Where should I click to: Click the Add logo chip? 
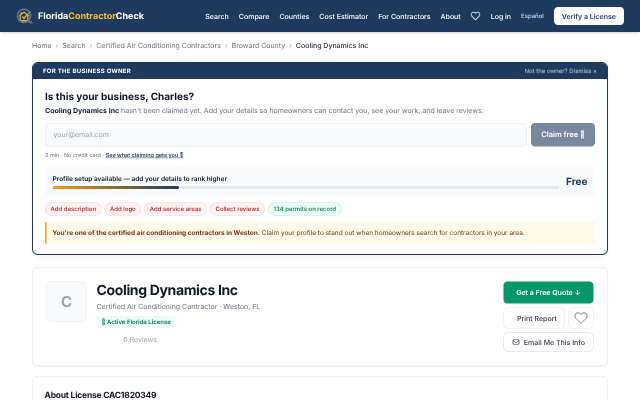pos(122,209)
